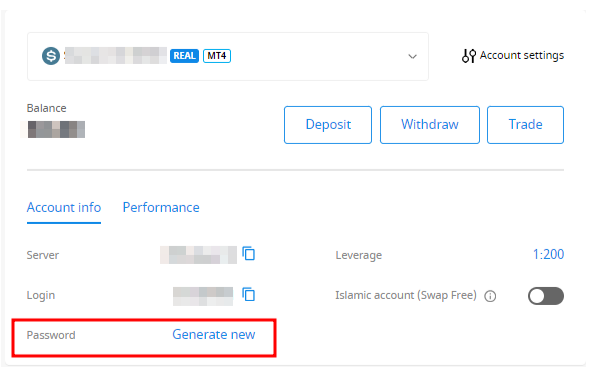Click the Leverage label text

click(358, 256)
